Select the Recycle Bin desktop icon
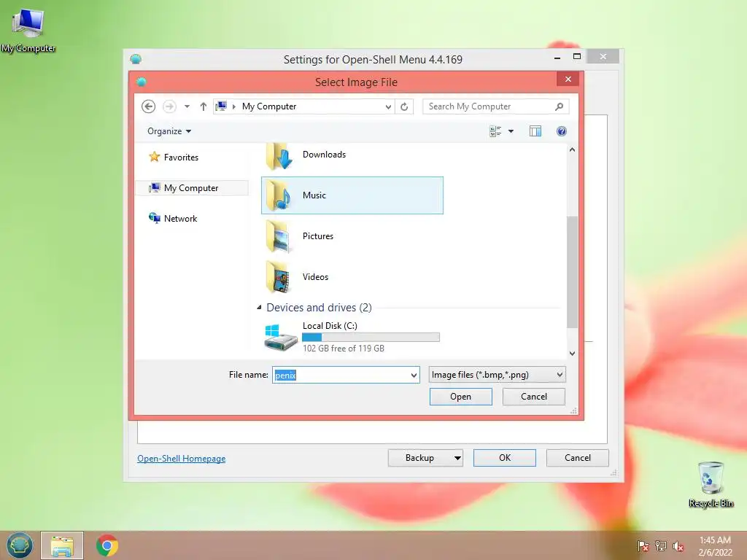 tap(711, 485)
